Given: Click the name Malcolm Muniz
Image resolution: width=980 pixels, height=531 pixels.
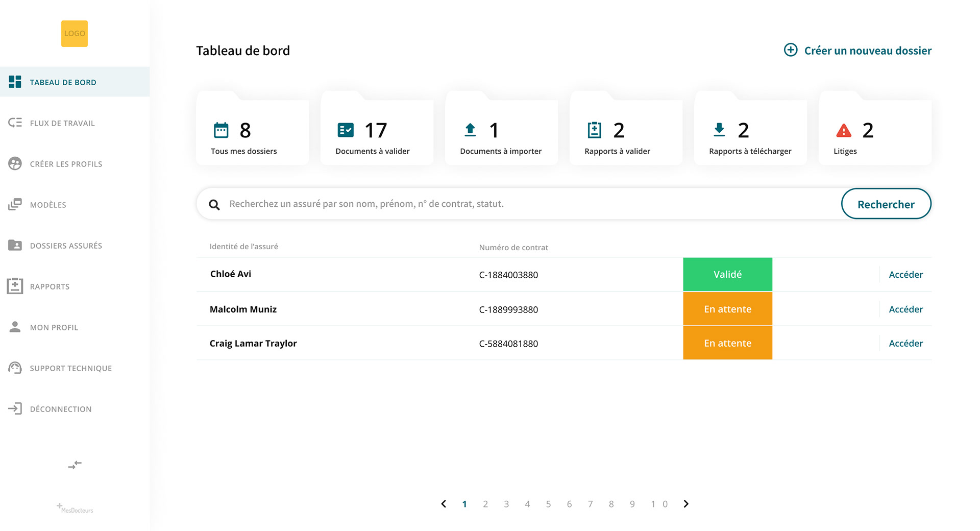Looking at the screenshot, I should (243, 309).
